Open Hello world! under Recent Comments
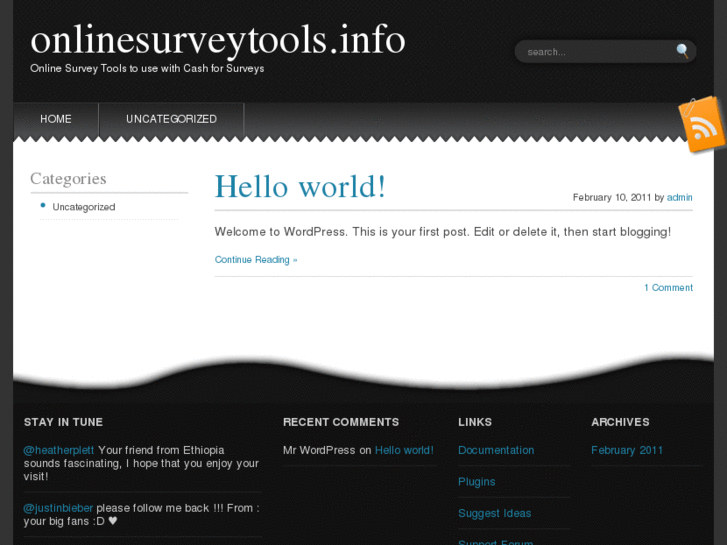This screenshot has width=727, height=545. [404, 450]
